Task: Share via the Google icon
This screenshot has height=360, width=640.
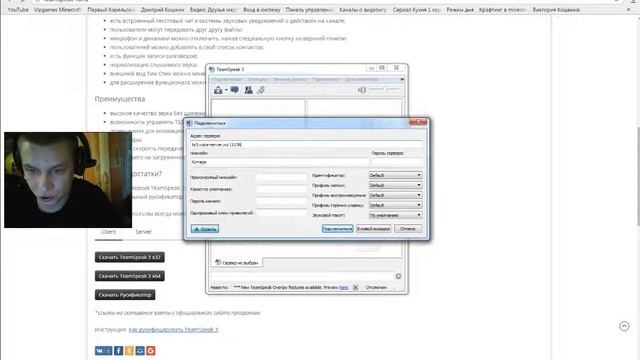Action: pyautogui.click(x=151, y=351)
